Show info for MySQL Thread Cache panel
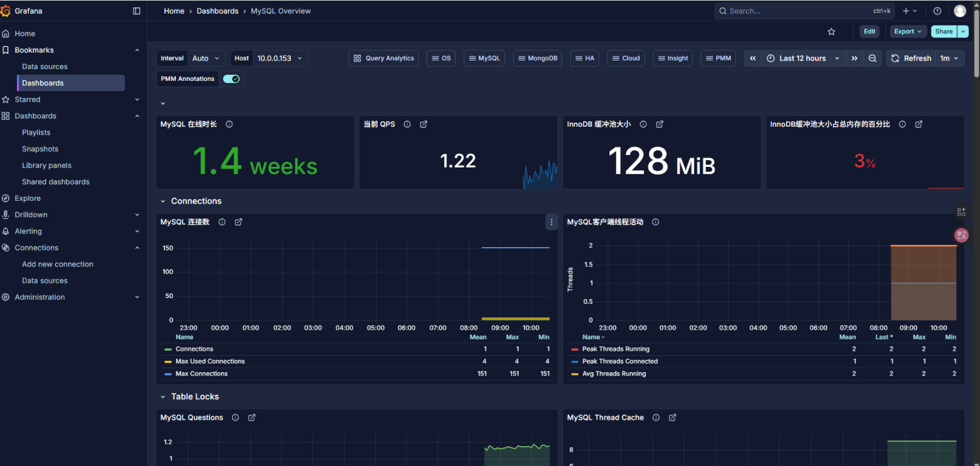980x466 pixels. pyautogui.click(x=656, y=418)
